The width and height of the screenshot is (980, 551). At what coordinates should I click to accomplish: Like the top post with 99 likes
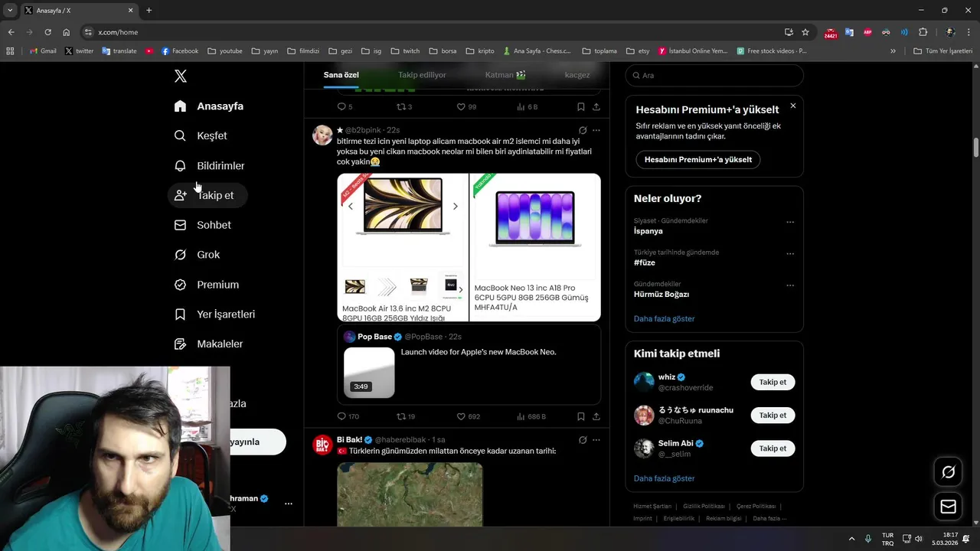click(466, 106)
